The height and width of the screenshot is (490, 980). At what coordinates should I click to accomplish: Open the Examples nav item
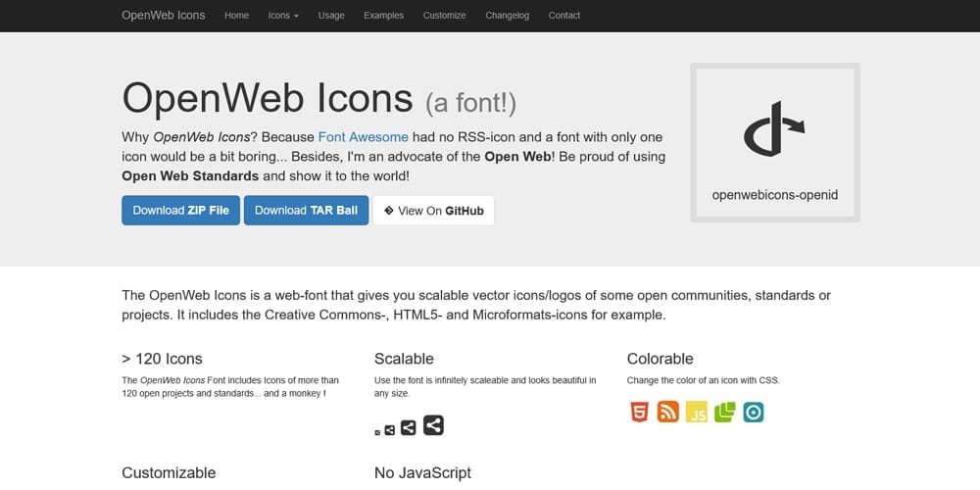384,16
